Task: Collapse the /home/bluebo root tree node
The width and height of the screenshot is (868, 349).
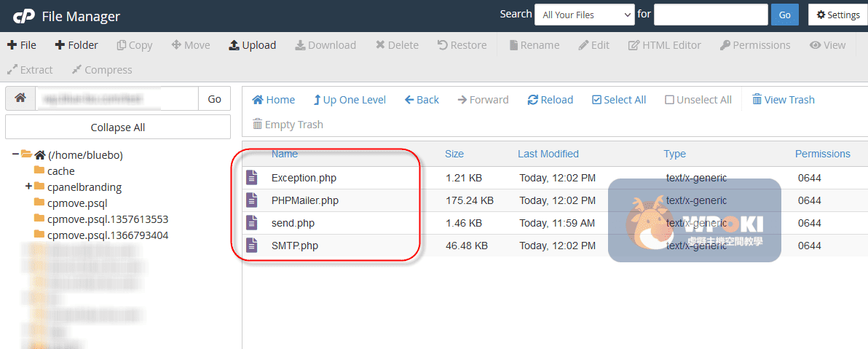Action: (15, 154)
